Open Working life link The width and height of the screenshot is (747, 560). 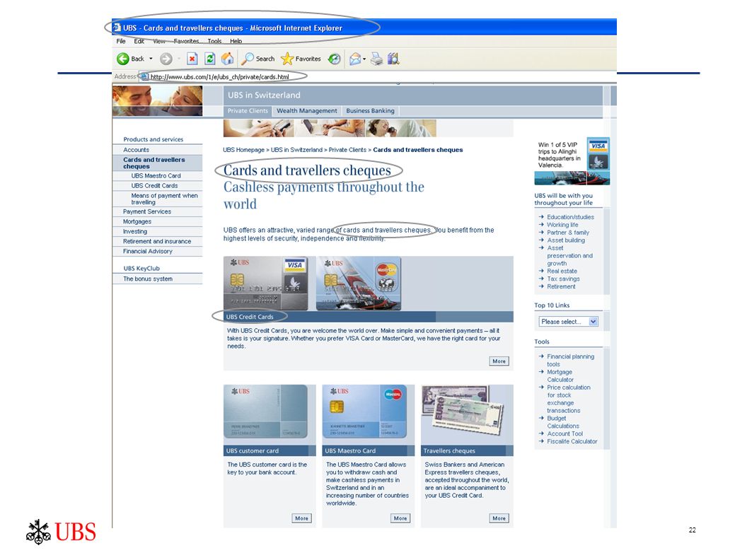click(562, 225)
